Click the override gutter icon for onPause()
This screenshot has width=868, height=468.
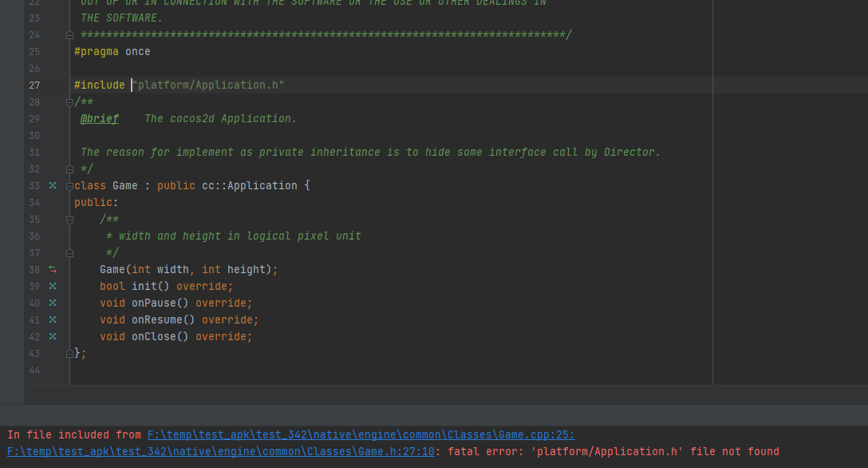(x=53, y=303)
